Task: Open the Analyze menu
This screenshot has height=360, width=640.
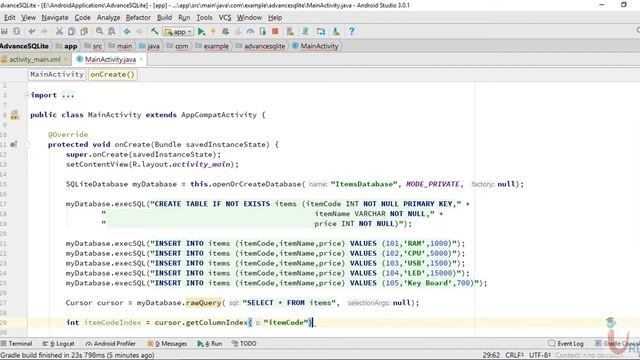Action: [x=108, y=18]
